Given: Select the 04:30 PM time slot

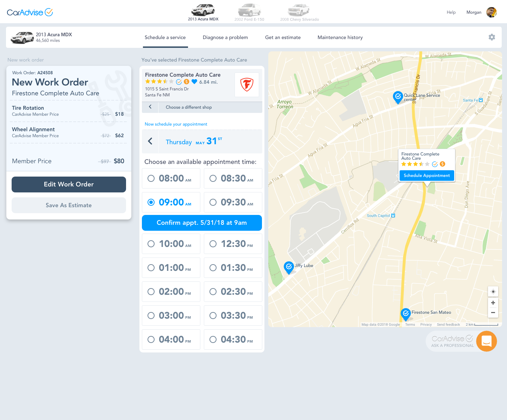Looking at the screenshot, I should [233, 339].
